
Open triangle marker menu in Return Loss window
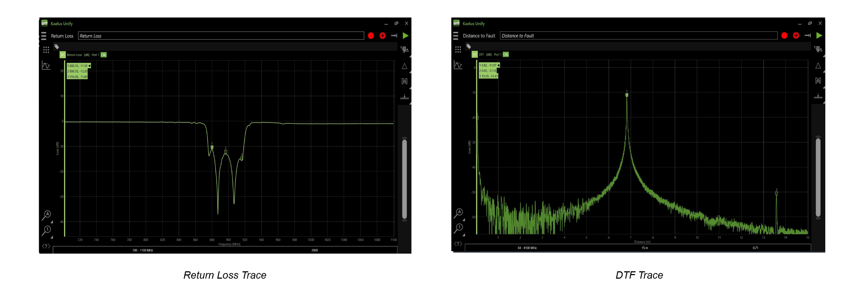pos(405,66)
